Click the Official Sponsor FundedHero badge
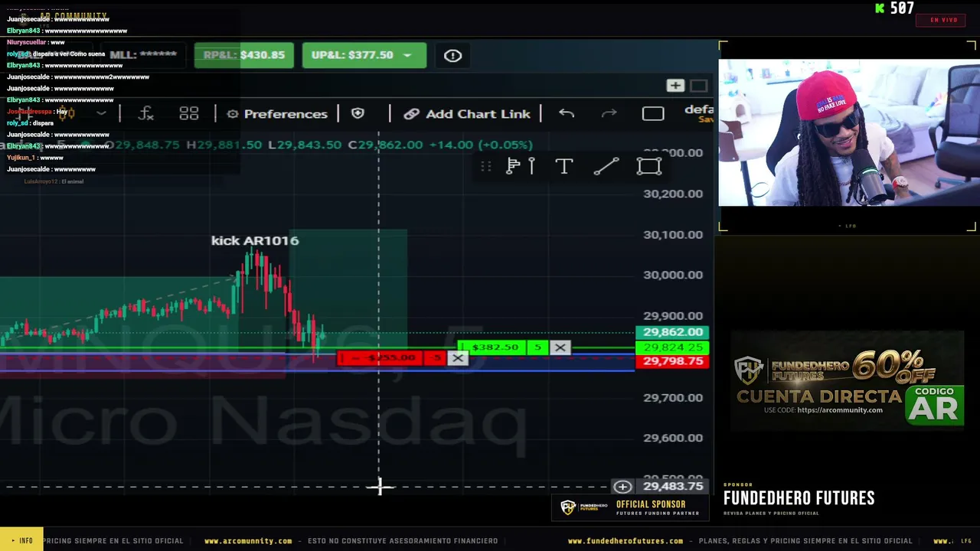Viewport: 980px width, 551px height. click(x=630, y=507)
